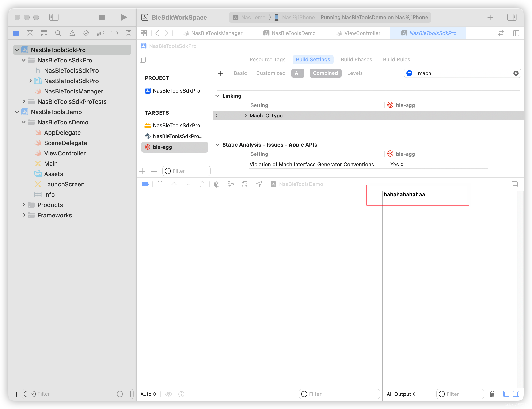This screenshot has height=409, width=532.
Task: Expand the Products folder
Action: coord(24,205)
